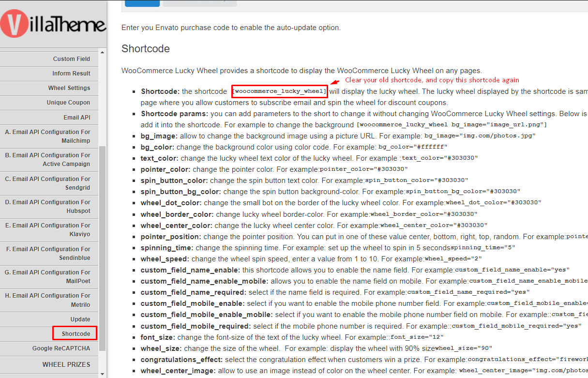Image resolution: width=588 pixels, height=378 pixels.
Task: Click the example font_size="12"
Action: (417, 337)
